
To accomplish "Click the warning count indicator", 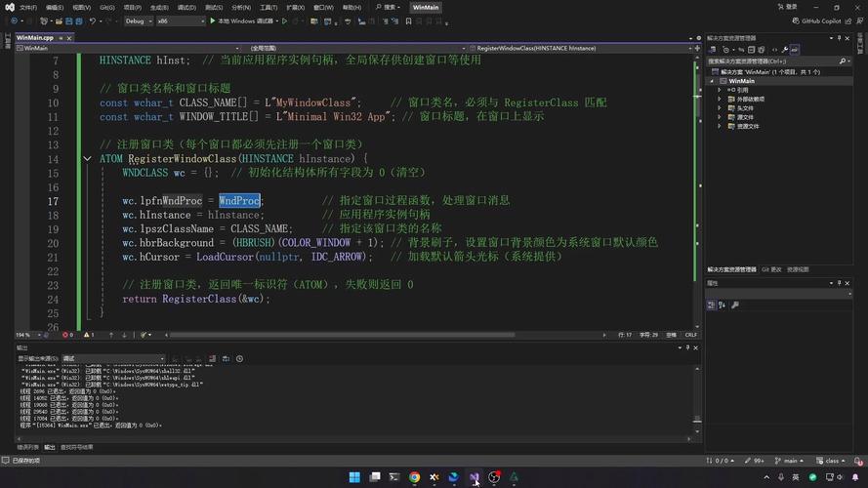I will click(x=89, y=335).
